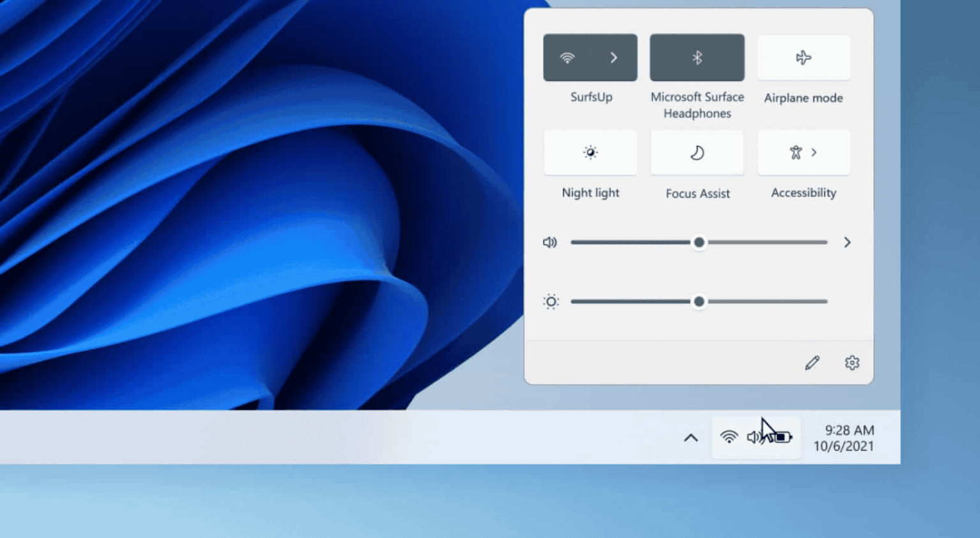Click the Focus Assist label text
Screen dimensions: 980x538
pos(697,193)
